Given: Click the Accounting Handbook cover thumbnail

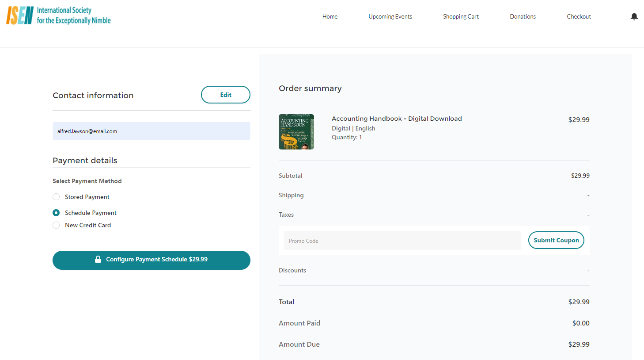Looking at the screenshot, I should pyautogui.click(x=296, y=131).
